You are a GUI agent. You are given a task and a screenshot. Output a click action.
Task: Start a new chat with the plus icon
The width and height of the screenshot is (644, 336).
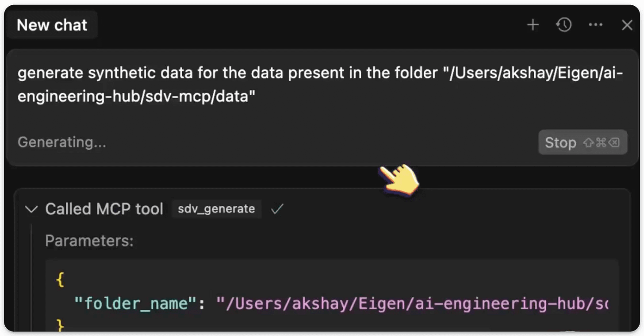(533, 25)
